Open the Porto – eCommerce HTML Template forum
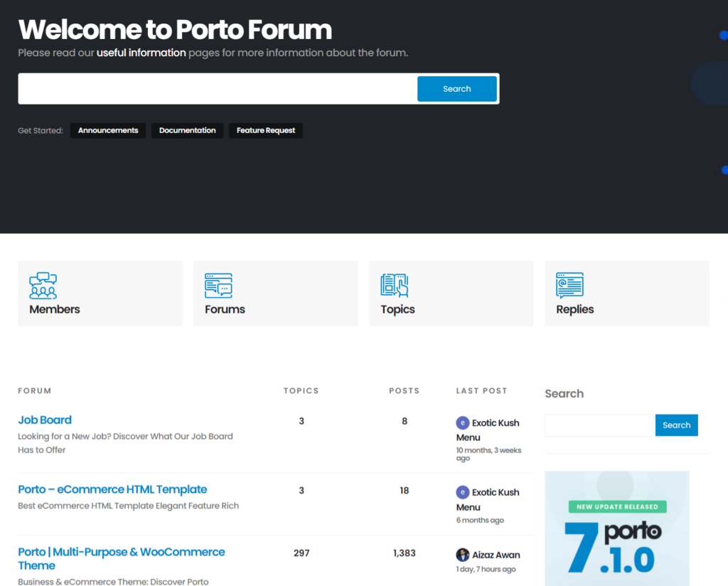The image size is (728, 586). click(x=112, y=489)
